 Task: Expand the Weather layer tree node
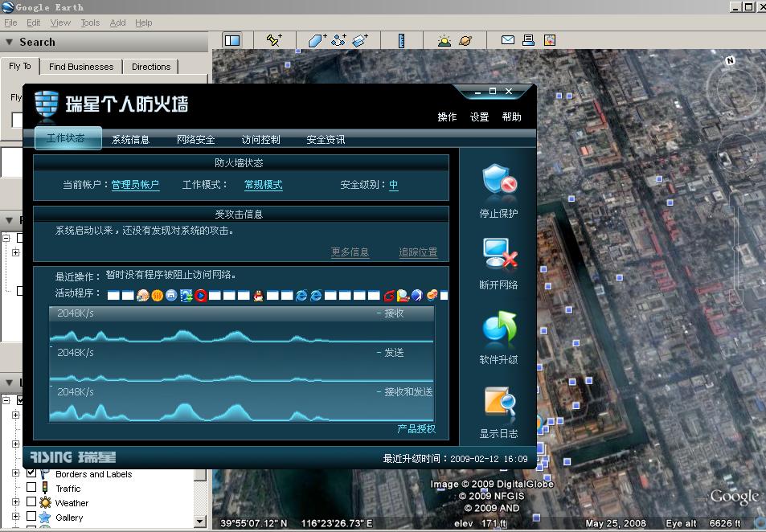coord(15,502)
